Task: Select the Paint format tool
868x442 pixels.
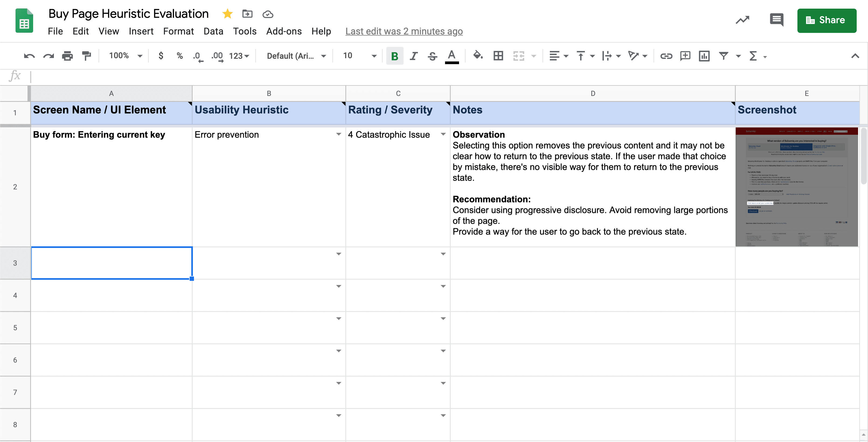Action: [x=86, y=56]
